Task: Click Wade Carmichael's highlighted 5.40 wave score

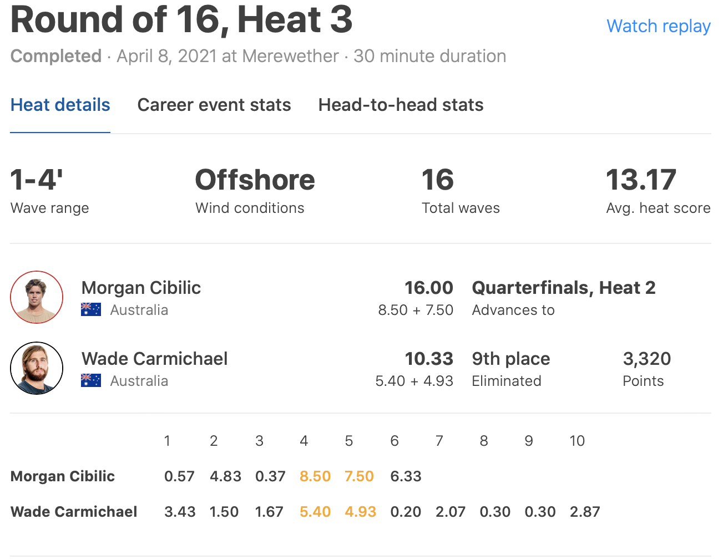Action: coord(315,512)
